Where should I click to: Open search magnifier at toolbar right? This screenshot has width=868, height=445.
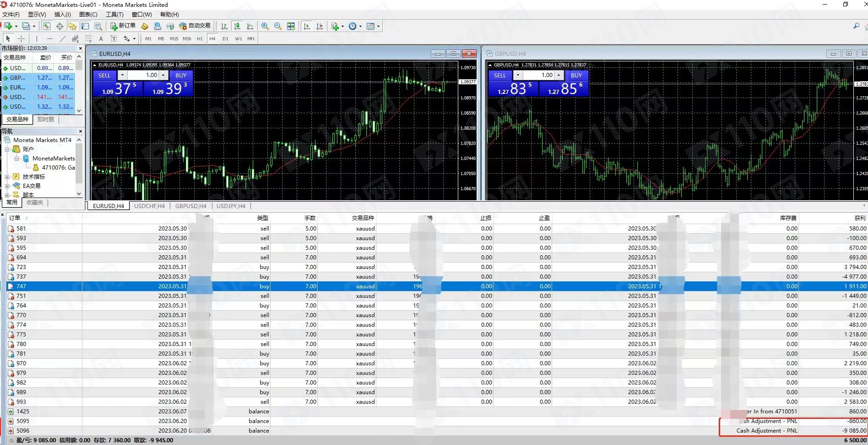(x=856, y=26)
